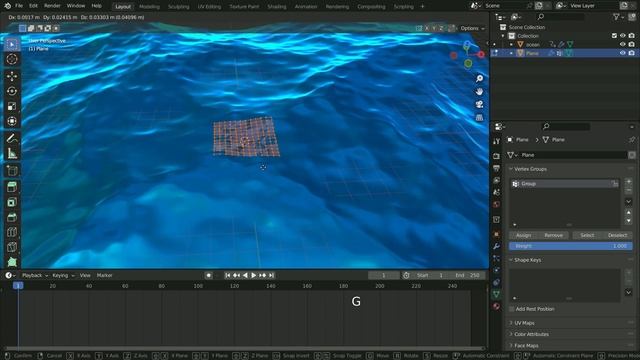Open vertex group specials dropdown arrow

point(629,201)
